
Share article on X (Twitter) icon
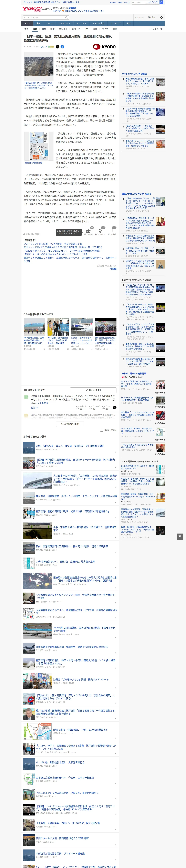pyautogui.click(x=57, y=47)
